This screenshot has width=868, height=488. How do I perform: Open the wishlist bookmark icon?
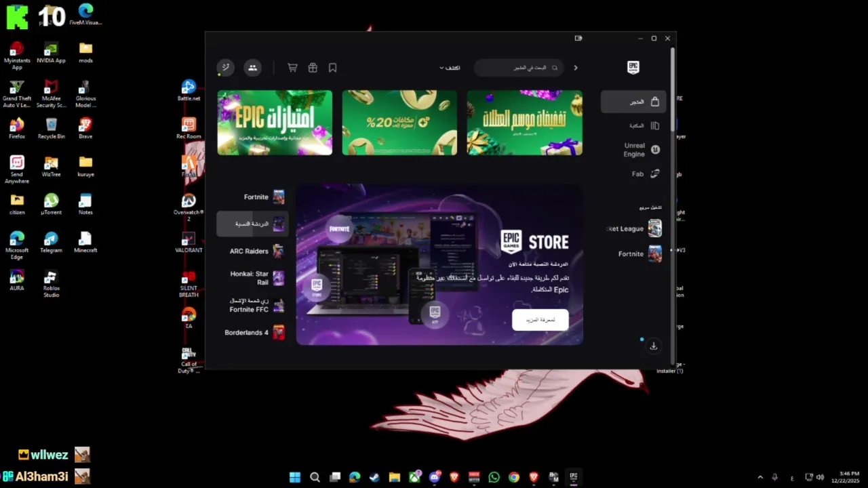tap(332, 68)
